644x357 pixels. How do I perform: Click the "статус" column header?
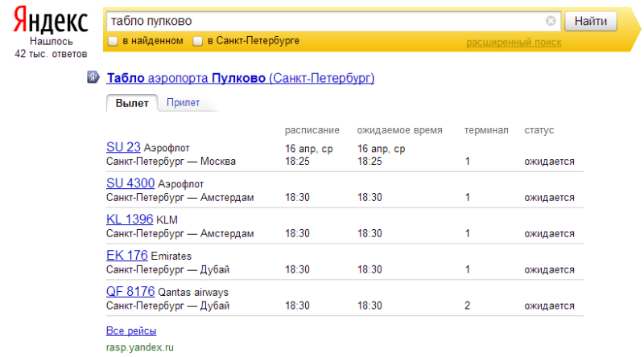click(539, 130)
